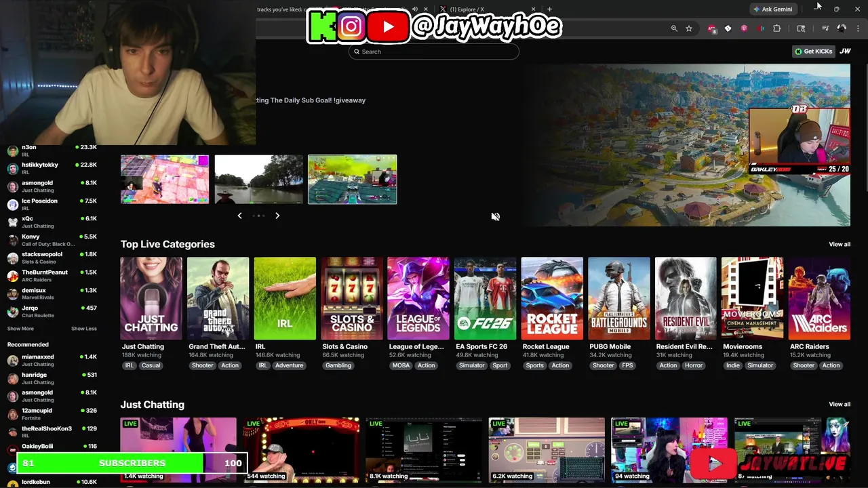Select the Fortnite carousel thumbnail
This screenshot has width=868, height=488.
tap(165, 180)
